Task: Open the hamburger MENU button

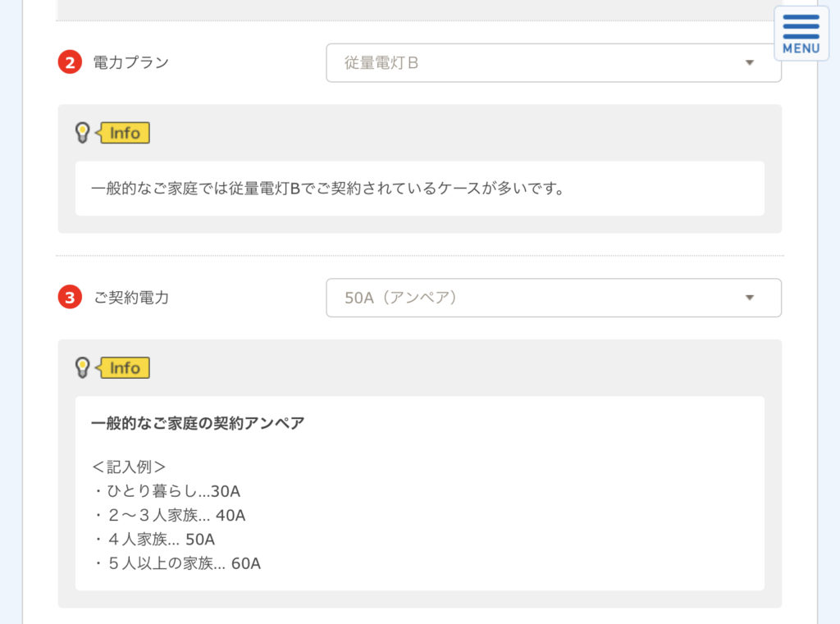Action: (801, 34)
